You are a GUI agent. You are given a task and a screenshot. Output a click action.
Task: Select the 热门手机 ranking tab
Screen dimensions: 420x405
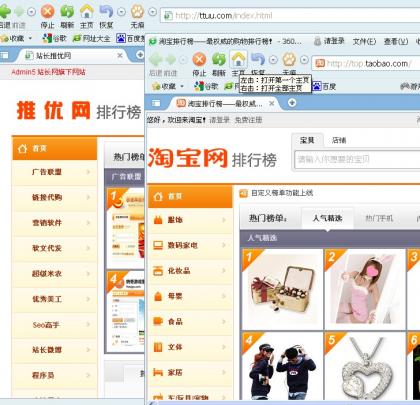(379, 218)
